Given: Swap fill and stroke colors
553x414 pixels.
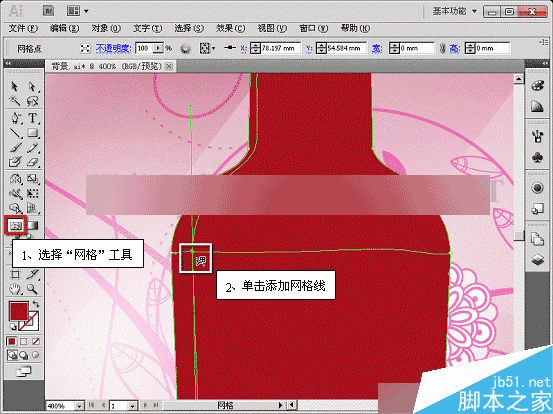Looking at the screenshot, I should pyautogui.click(x=36, y=304).
